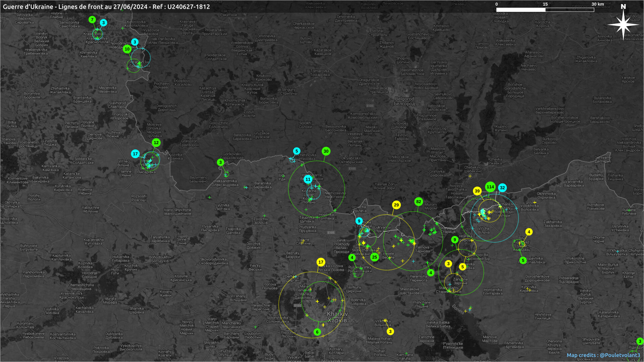Click the green 25 marker bubble

375,257
